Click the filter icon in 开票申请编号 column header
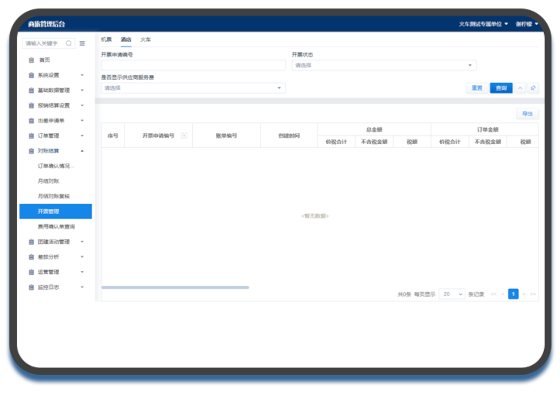Image resolution: width=560 pixels, height=395 pixels. pyautogui.click(x=184, y=136)
